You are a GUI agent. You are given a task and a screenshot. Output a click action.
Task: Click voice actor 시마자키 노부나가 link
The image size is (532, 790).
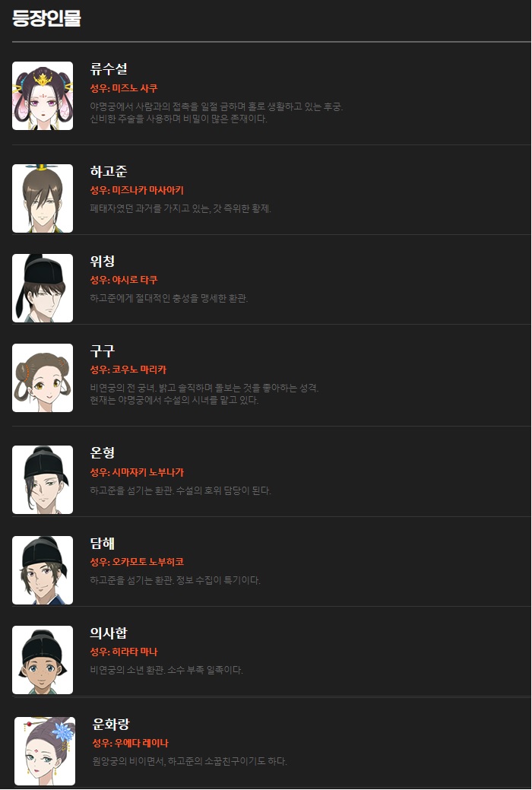[147, 472]
